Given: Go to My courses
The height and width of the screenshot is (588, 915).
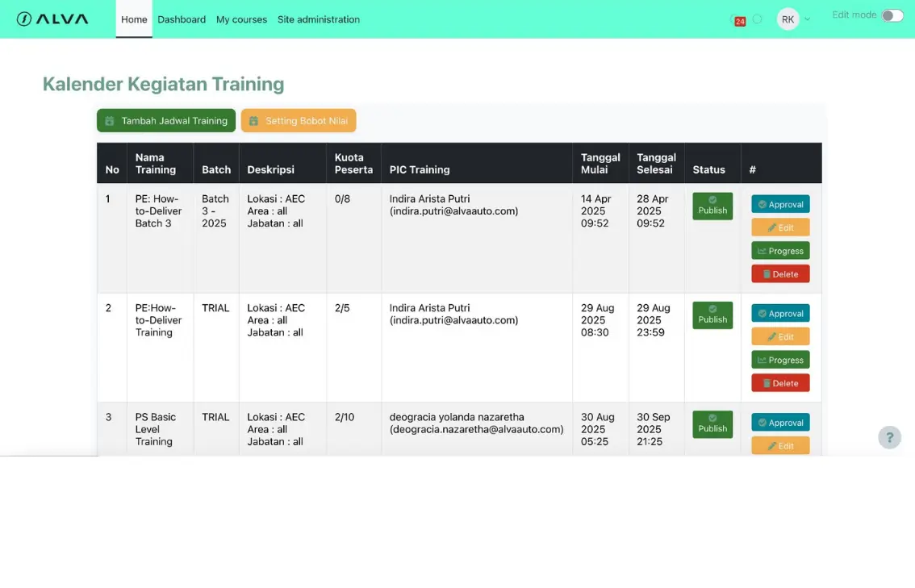Looking at the screenshot, I should (x=241, y=19).
